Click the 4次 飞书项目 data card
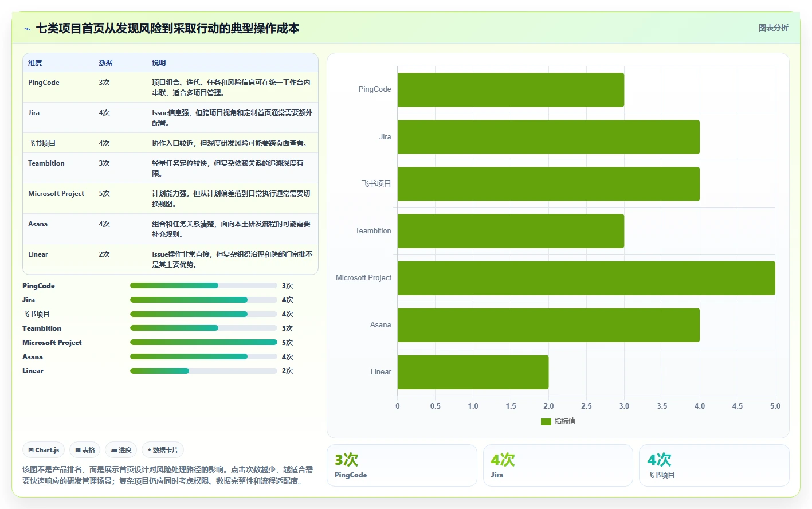 pyautogui.click(x=714, y=465)
